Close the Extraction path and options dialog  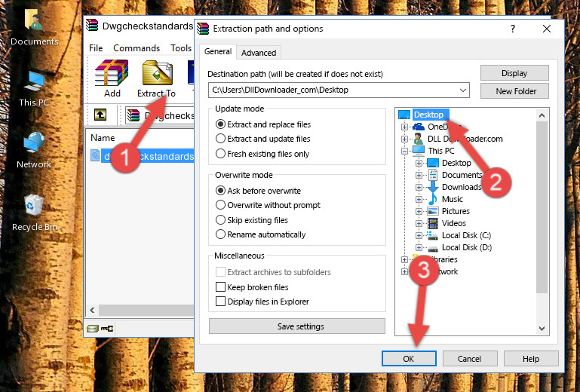[547, 29]
